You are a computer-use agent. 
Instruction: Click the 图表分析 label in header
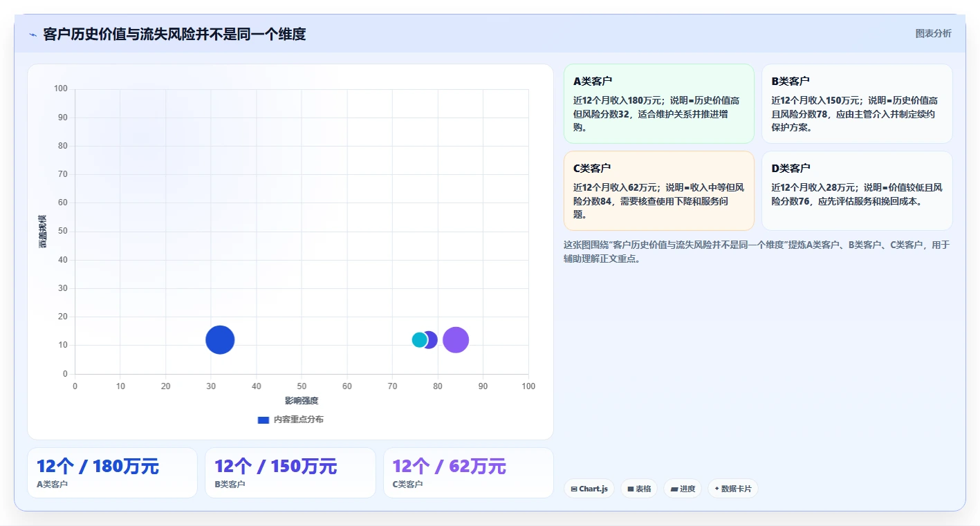click(933, 33)
